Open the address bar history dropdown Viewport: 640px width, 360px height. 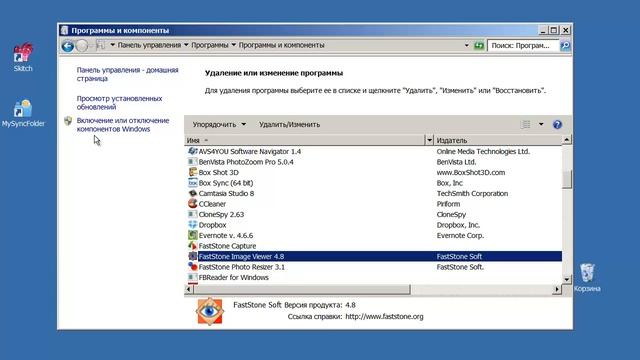(467, 45)
